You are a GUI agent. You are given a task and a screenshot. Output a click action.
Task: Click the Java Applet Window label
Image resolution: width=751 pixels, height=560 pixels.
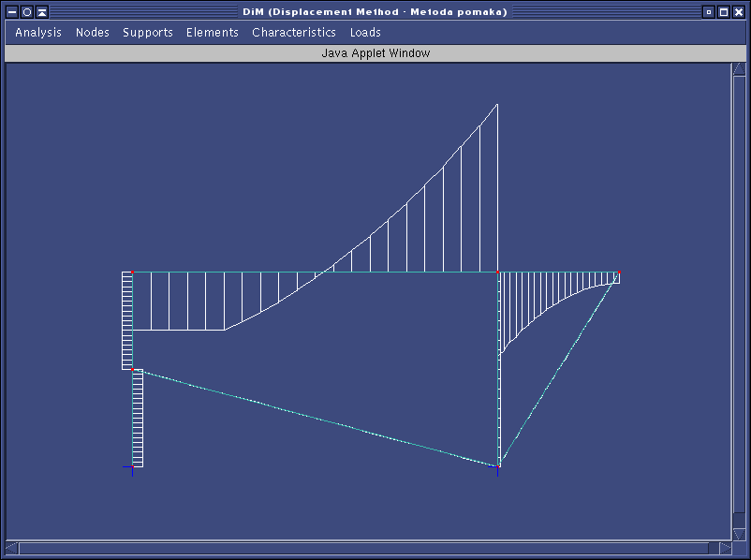point(375,53)
